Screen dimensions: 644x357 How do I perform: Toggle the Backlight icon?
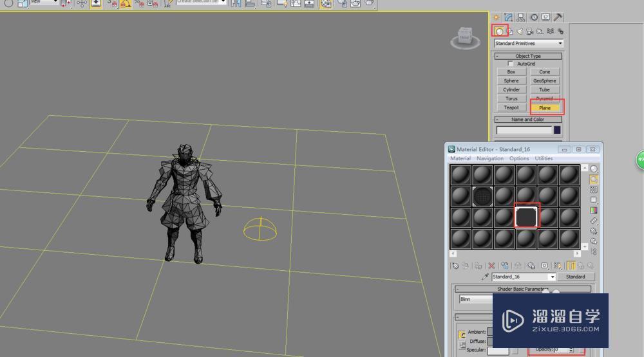594,179
